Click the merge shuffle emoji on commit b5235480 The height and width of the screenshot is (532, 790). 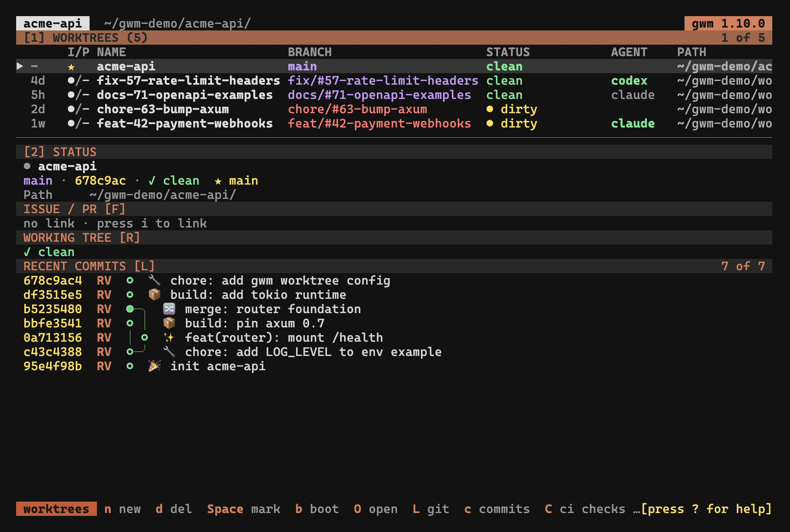coord(169,309)
